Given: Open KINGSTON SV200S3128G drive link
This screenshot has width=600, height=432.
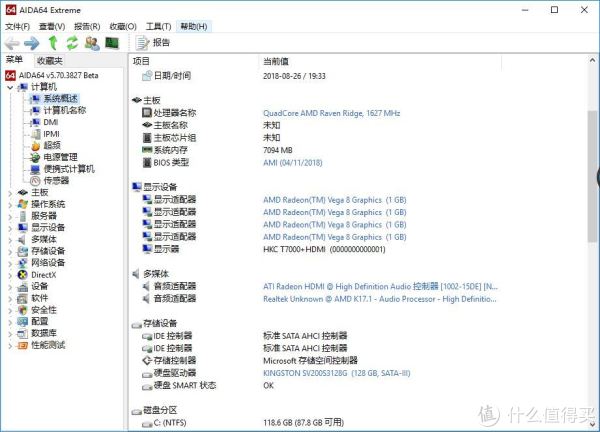Looking at the screenshot, I should click(336, 373).
